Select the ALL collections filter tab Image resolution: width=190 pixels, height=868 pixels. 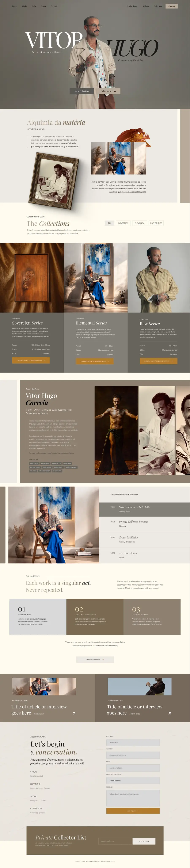click(x=110, y=223)
